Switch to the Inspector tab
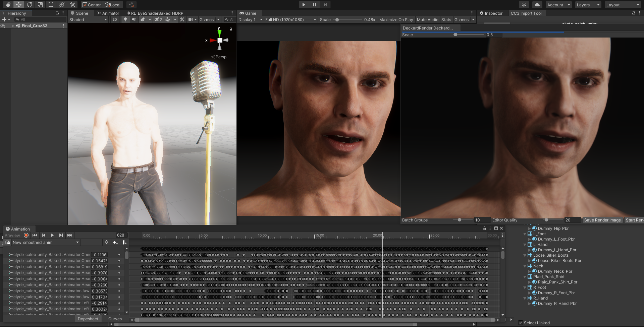Viewport: 644px width, 327px height. pos(491,13)
